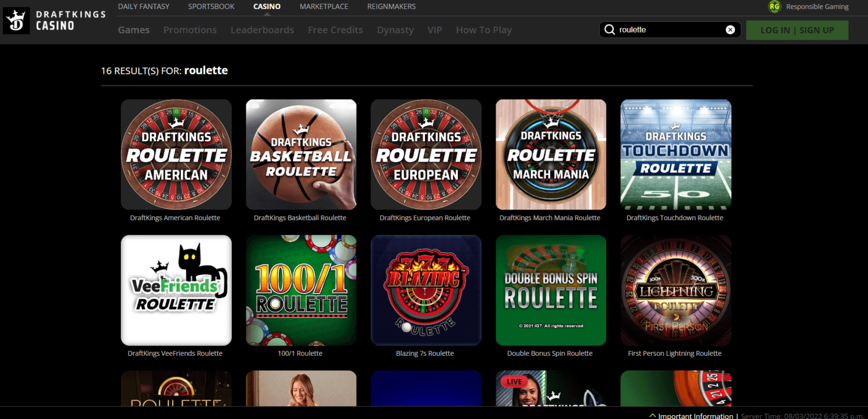Open the Free Credits tab
Viewport: 868px width, 419px height.
tap(336, 30)
